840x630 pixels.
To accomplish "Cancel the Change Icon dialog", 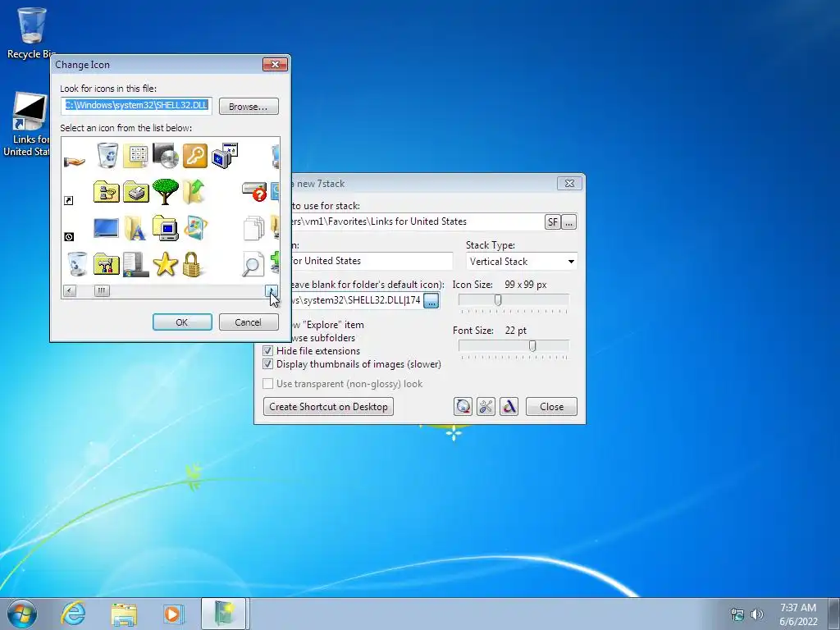I will click(x=249, y=322).
